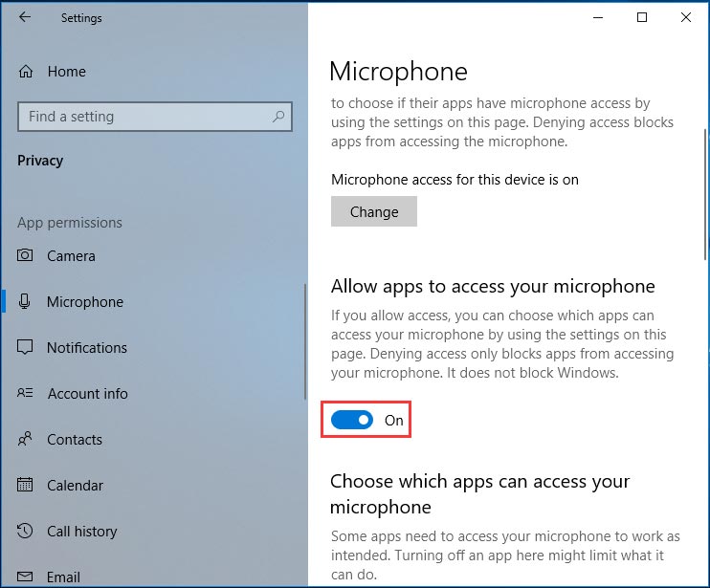Click the Calendar icon in sidebar
The height and width of the screenshot is (588, 710).
[25, 485]
